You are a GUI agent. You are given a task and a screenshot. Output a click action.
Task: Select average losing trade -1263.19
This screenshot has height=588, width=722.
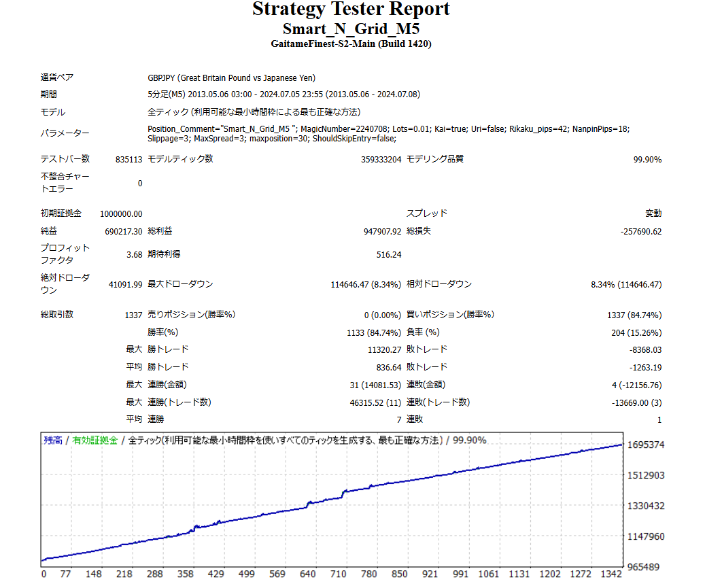[646, 368]
